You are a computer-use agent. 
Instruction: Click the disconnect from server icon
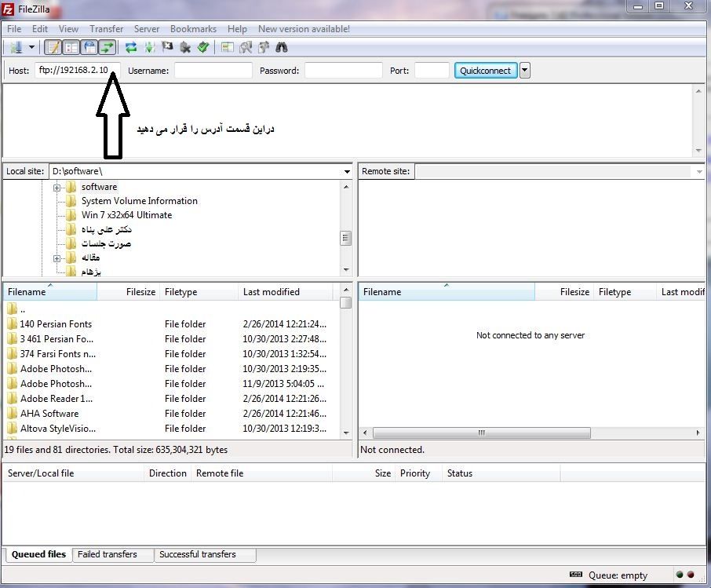coord(185,47)
